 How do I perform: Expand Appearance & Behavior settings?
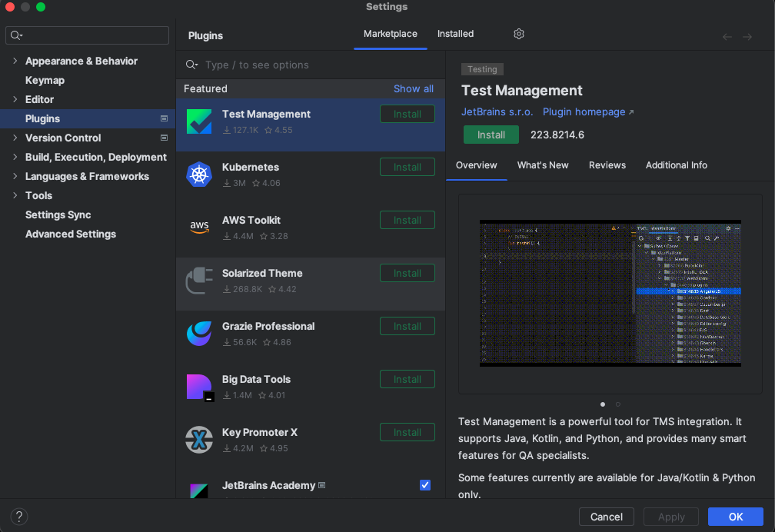(x=15, y=61)
